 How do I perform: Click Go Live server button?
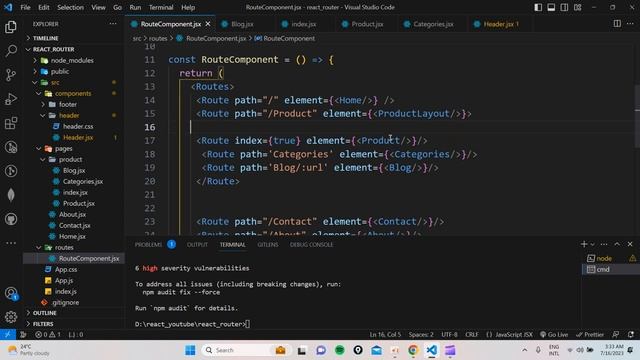coord(554,335)
